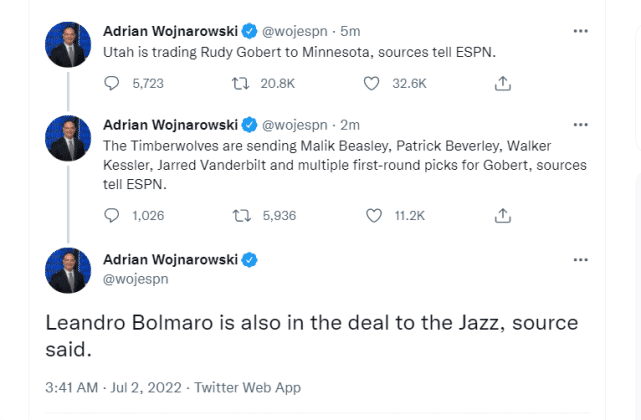The width and height of the screenshot is (641, 420).
Task: Share the Timberwolves players tweet
Action: click(x=504, y=215)
